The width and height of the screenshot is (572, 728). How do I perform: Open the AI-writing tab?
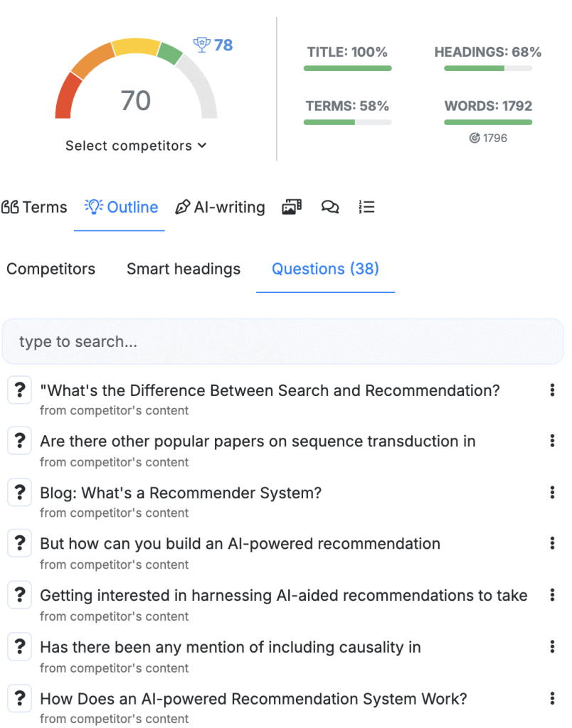click(220, 207)
